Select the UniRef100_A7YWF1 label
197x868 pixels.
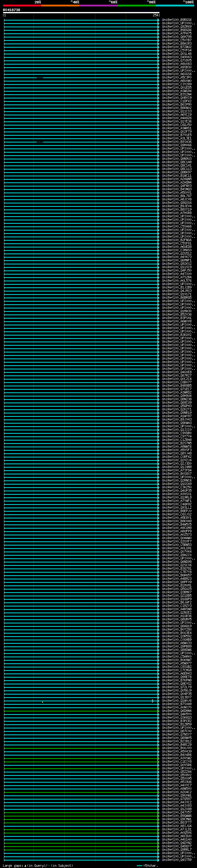tap(176, 501)
